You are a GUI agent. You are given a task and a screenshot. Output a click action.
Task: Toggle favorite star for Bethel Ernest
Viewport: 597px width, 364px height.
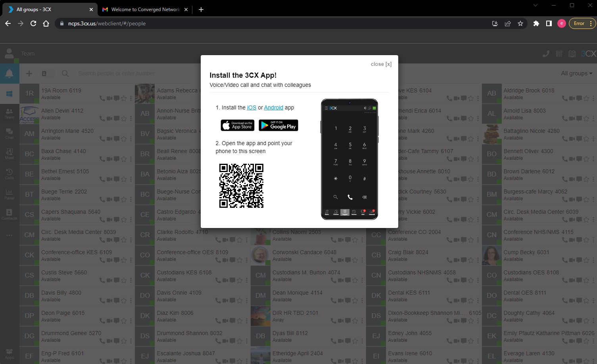pos(124,179)
